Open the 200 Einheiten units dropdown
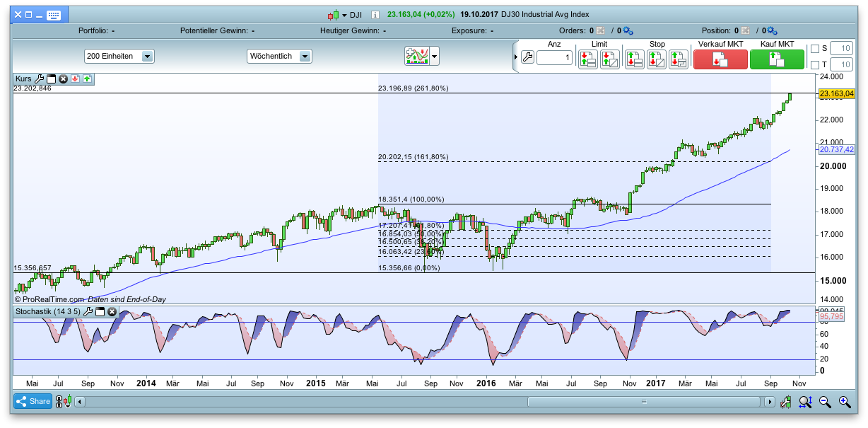Image resolution: width=868 pixels, height=428 pixels. click(x=119, y=56)
